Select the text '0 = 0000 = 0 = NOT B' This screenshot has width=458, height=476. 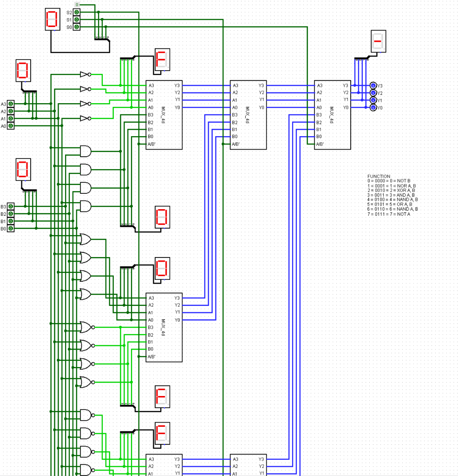point(388,181)
